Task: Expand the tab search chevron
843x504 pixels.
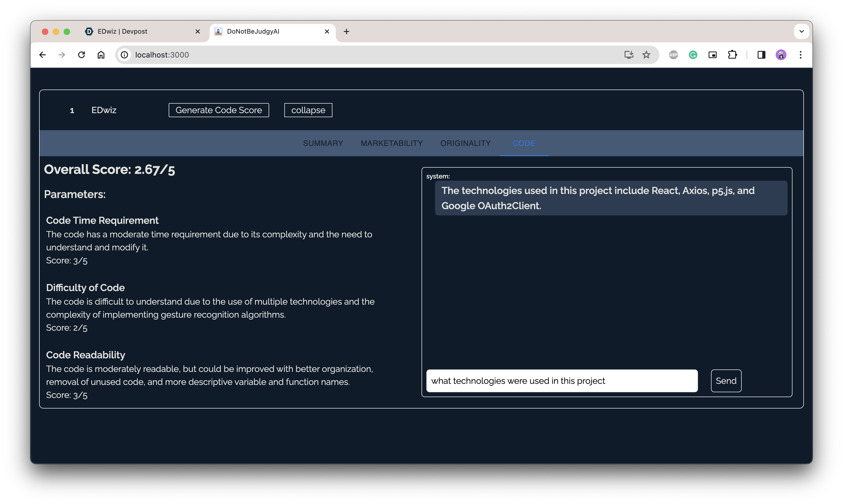Action: click(801, 31)
